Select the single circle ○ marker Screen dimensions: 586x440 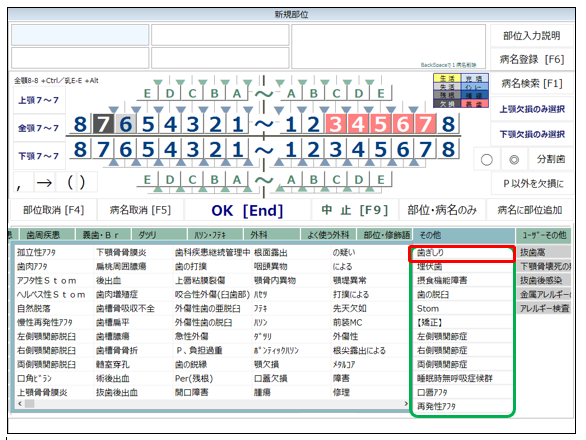tap(487, 160)
